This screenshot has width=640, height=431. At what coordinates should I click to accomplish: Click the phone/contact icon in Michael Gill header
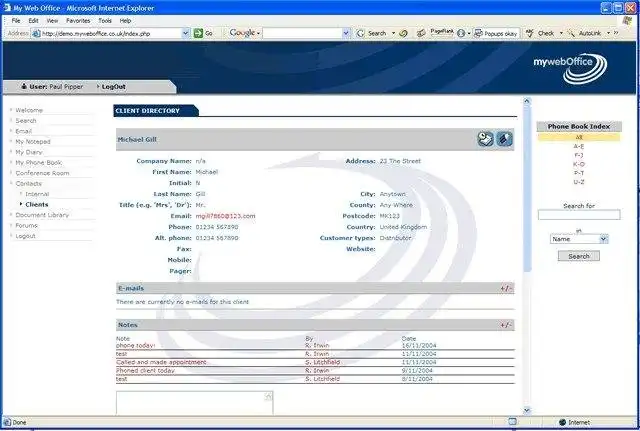pyautogui.click(x=485, y=139)
